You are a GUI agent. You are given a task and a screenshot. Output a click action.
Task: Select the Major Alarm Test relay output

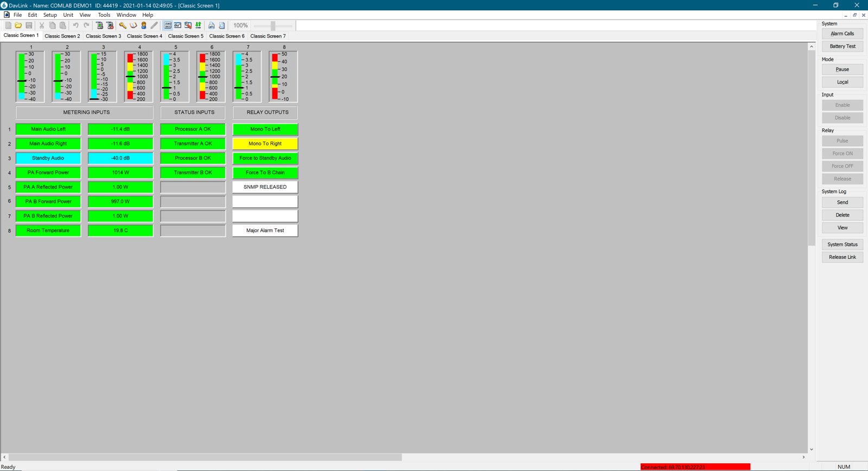coord(265,231)
